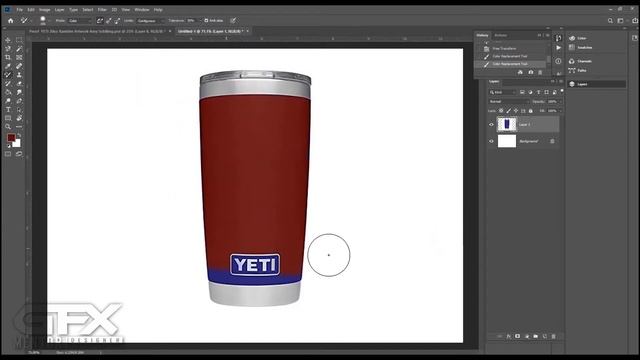Open the Filter menu
640x360 pixels.
point(102,9)
